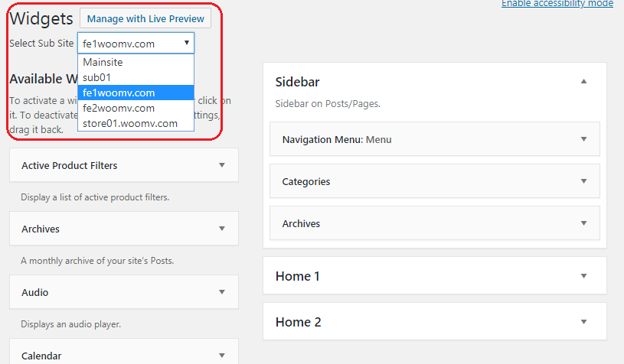Image resolution: width=624 pixels, height=364 pixels.
Task: Expand the Home 1 widget area arrow
Action: [x=583, y=276]
